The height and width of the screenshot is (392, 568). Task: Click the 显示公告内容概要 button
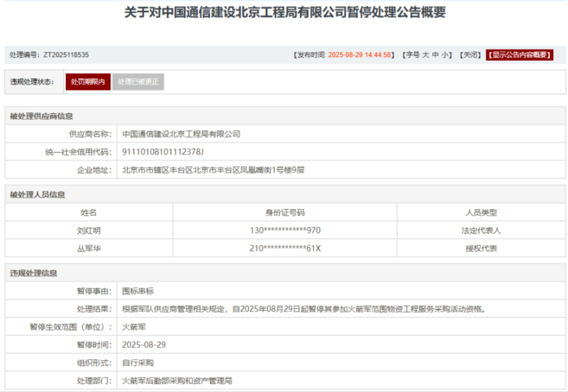click(x=519, y=55)
